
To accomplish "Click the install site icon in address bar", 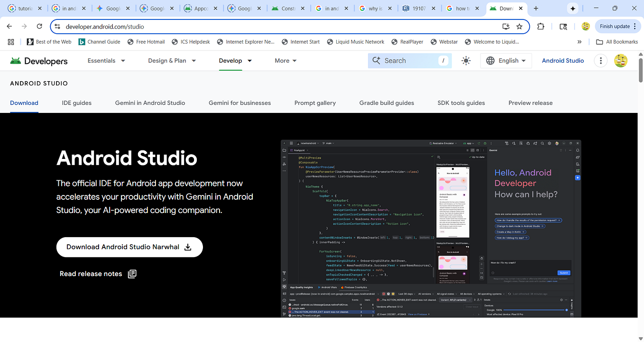I will [x=506, y=27].
